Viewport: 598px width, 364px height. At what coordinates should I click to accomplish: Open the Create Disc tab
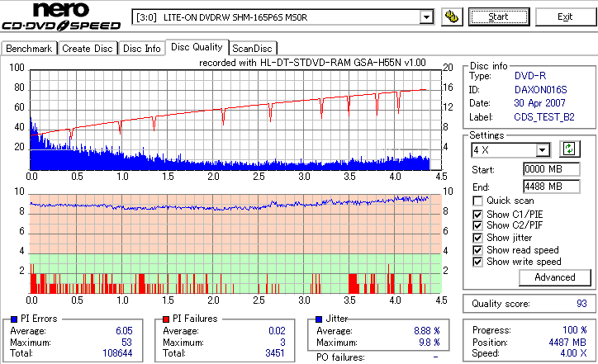pyautogui.click(x=88, y=49)
